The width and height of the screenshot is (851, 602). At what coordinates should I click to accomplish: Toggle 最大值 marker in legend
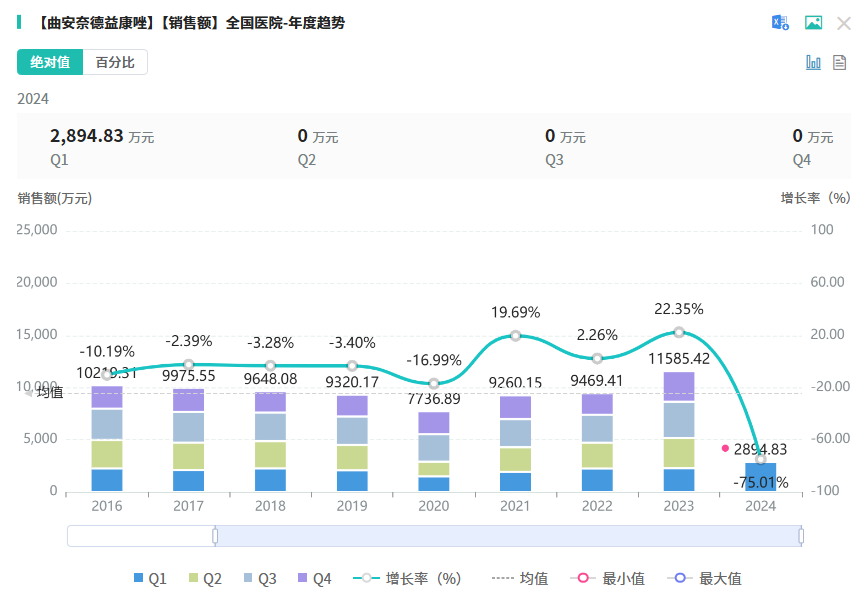click(704, 578)
